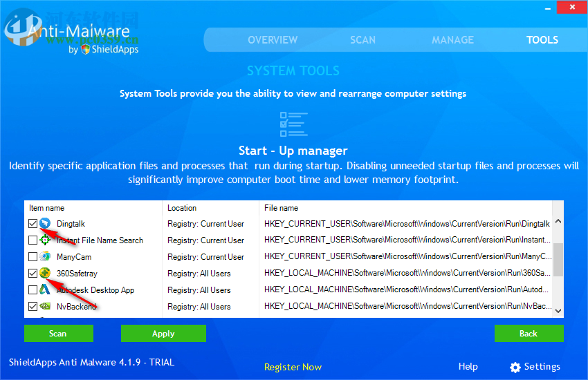Open Settings text link
Image resolution: width=588 pixels, height=380 pixels.
click(542, 366)
